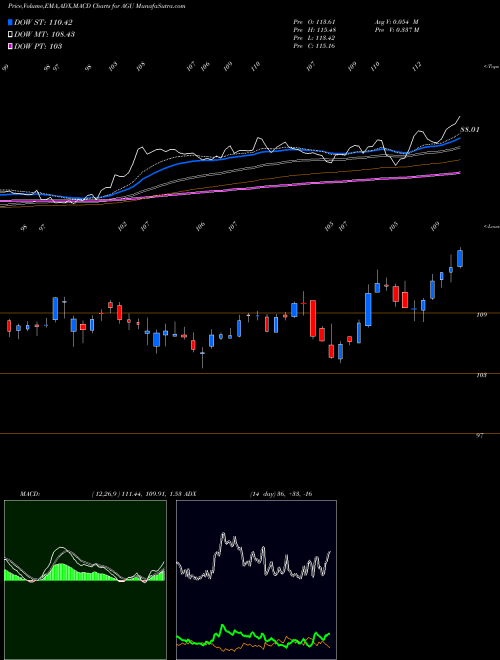The height and width of the screenshot is (660, 500).
Task: Select the 'DOW ST: 110.42' label
Action: 43,23
